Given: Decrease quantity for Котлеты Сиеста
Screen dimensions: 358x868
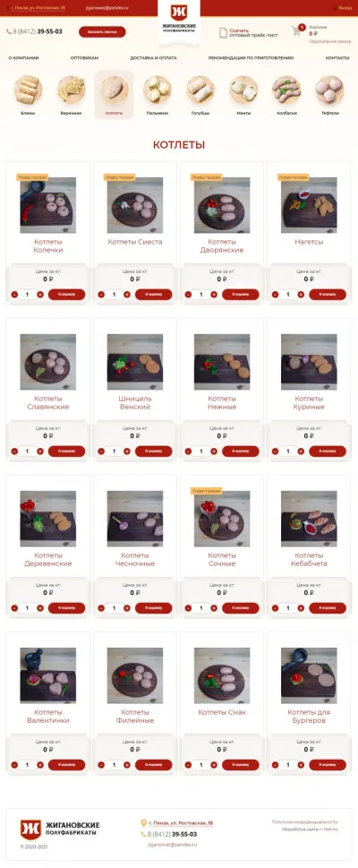Looking at the screenshot, I should 101,295.
